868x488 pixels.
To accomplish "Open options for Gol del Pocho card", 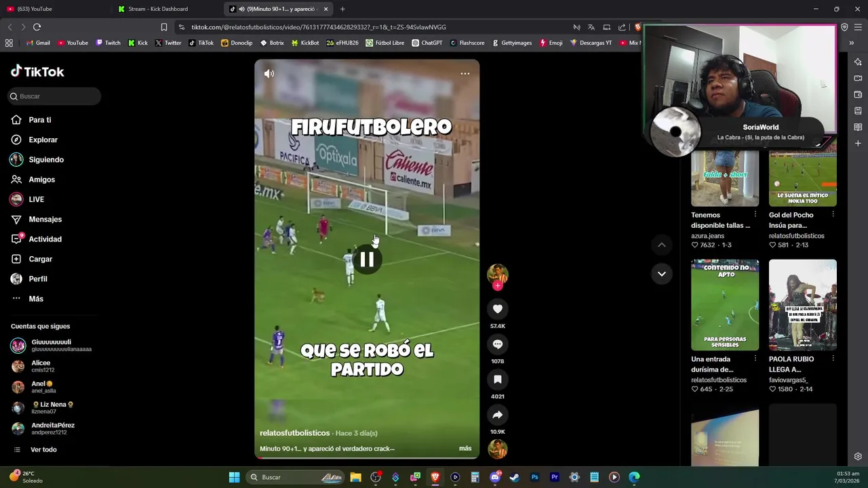I will 833,214.
